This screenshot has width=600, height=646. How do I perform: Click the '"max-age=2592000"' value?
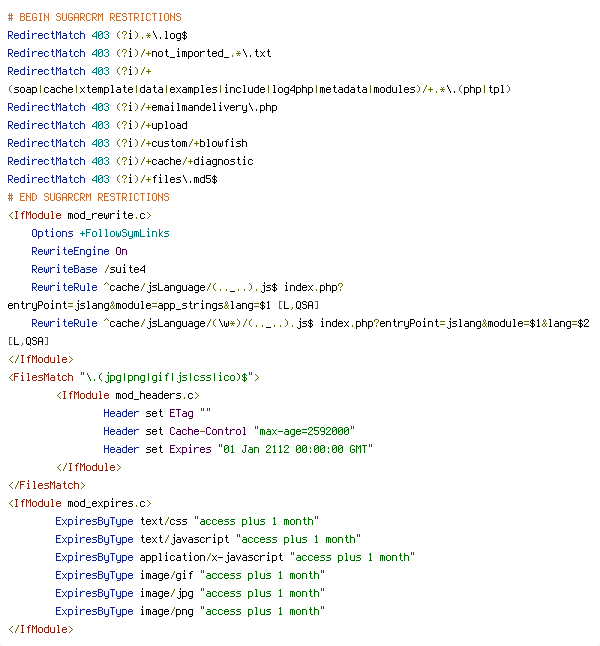[x=304, y=431]
